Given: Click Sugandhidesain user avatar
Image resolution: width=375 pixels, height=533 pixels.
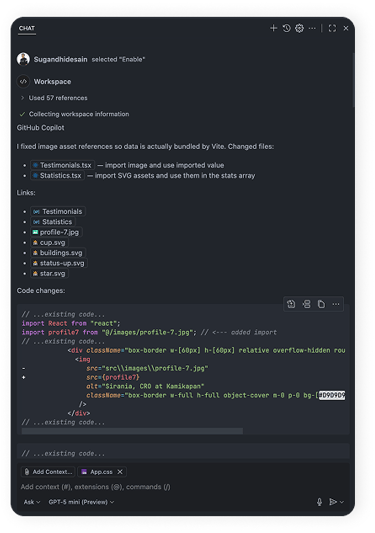Looking at the screenshot, I should [x=23, y=59].
